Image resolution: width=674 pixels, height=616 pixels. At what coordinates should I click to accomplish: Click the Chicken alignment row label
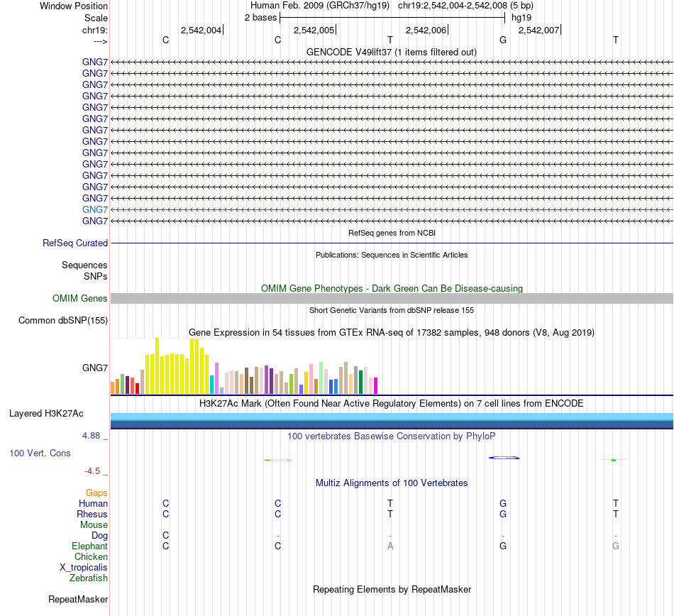(x=91, y=557)
